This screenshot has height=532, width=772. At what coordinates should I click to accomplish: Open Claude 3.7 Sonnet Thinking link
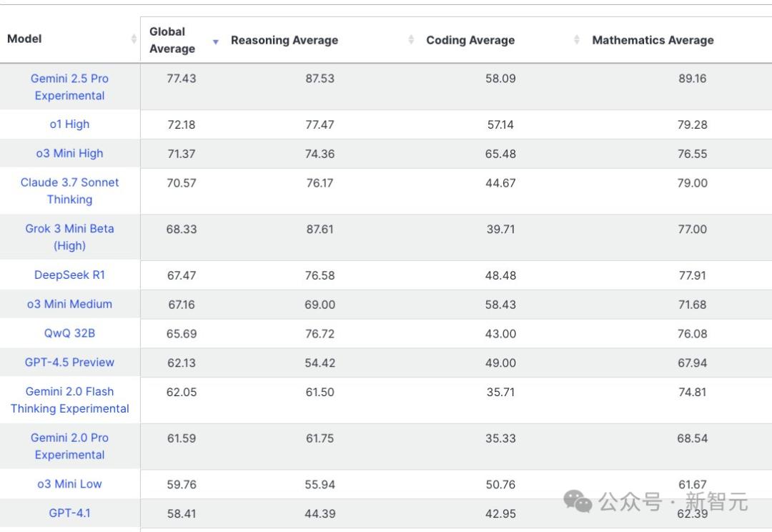coord(69,191)
